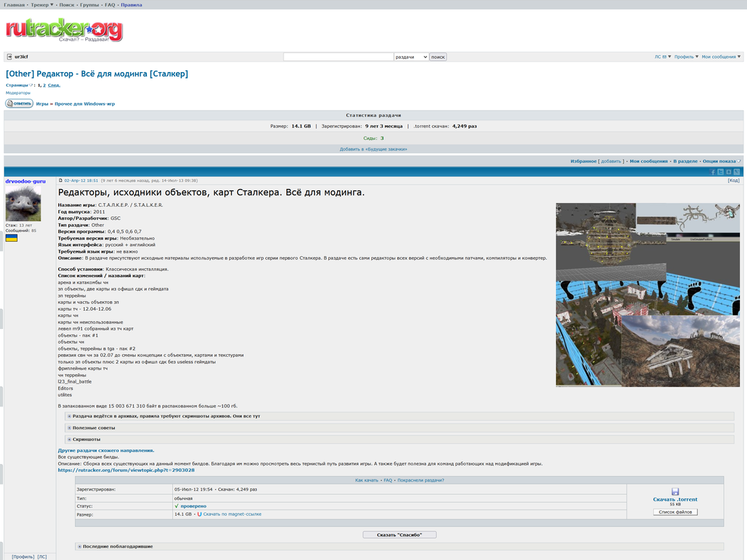This screenshot has height=560, width=747.
Task: Open Прочее для Windows-игр breadcrumb
Action: click(x=85, y=104)
